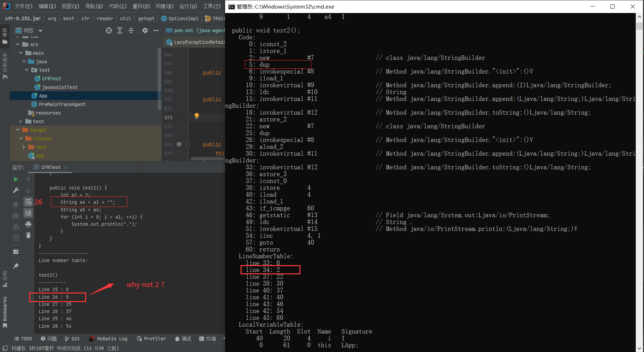The image size is (644, 352).
Task: Print the console output
Action: (28, 224)
